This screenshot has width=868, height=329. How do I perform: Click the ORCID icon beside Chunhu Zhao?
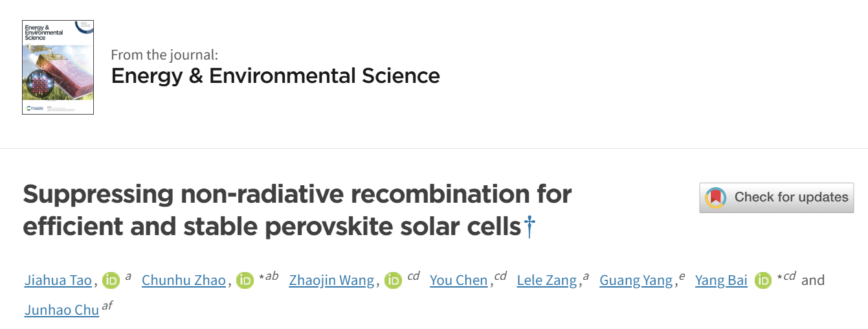coord(245,280)
